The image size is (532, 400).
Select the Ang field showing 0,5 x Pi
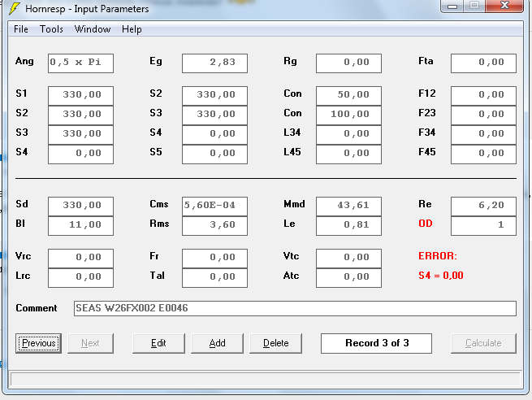click(x=80, y=63)
